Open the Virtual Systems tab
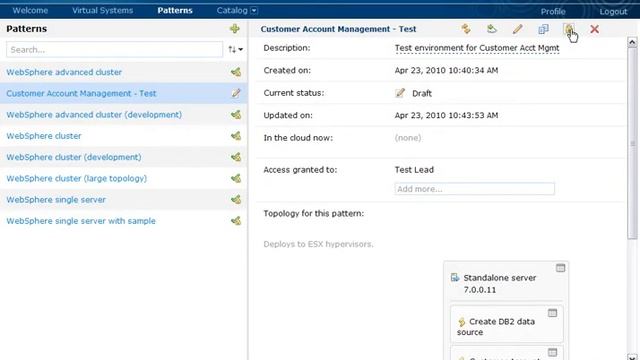 [x=102, y=10]
